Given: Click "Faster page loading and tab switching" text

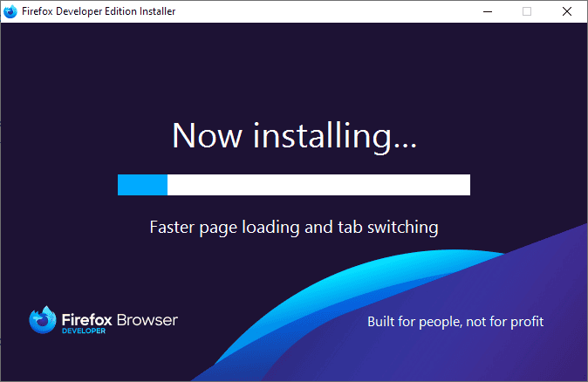Looking at the screenshot, I should point(294,227).
